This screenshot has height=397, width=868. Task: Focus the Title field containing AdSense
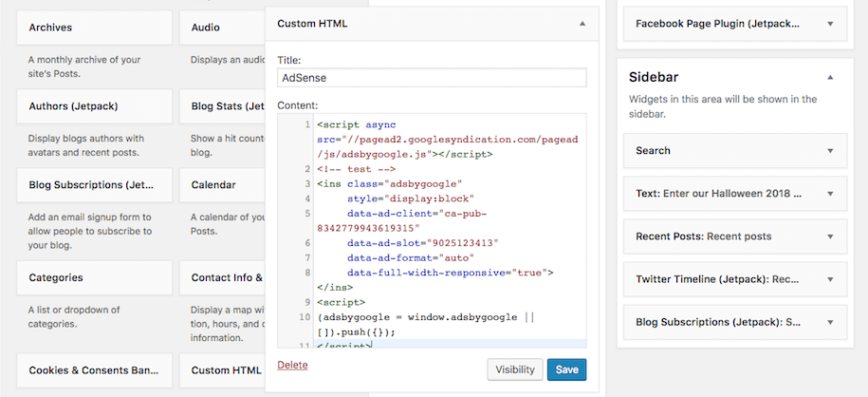coord(432,78)
